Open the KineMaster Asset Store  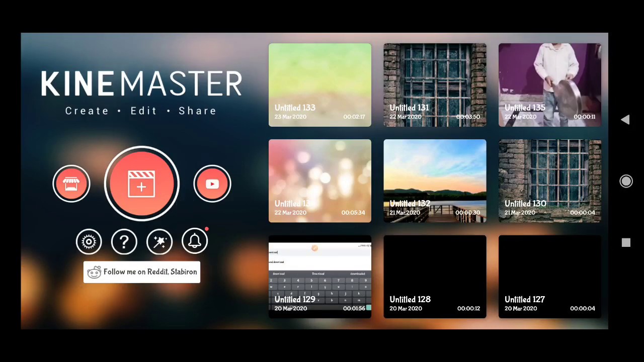71,184
